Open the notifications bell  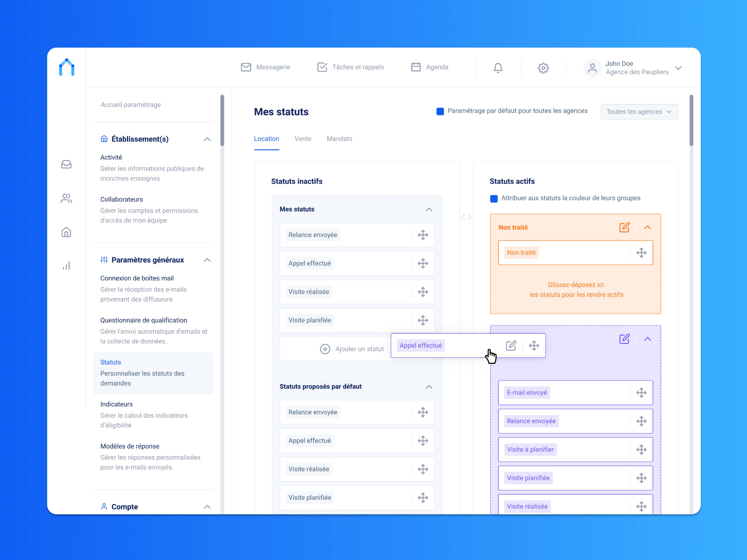point(498,68)
